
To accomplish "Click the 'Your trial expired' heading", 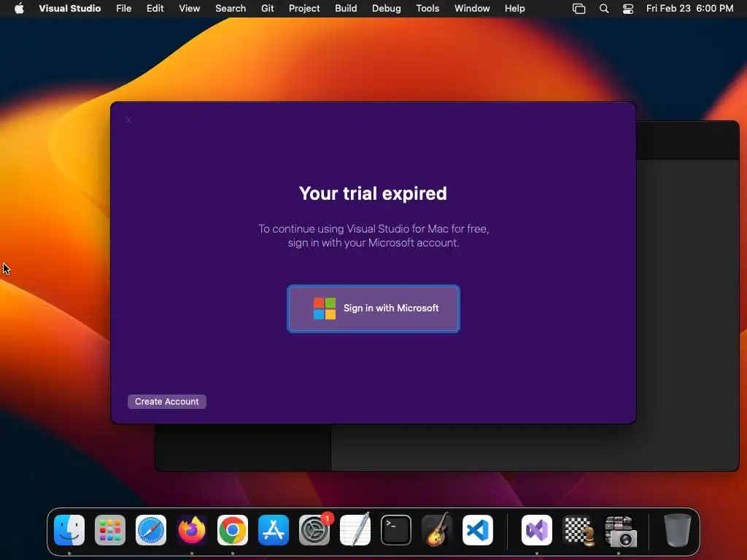I will point(373,193).
